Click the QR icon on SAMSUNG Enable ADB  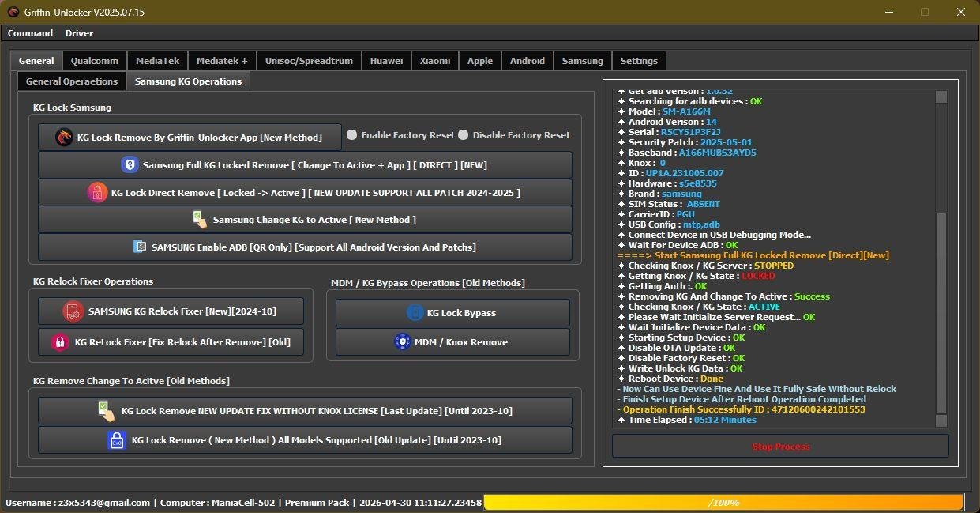point(140,247)
